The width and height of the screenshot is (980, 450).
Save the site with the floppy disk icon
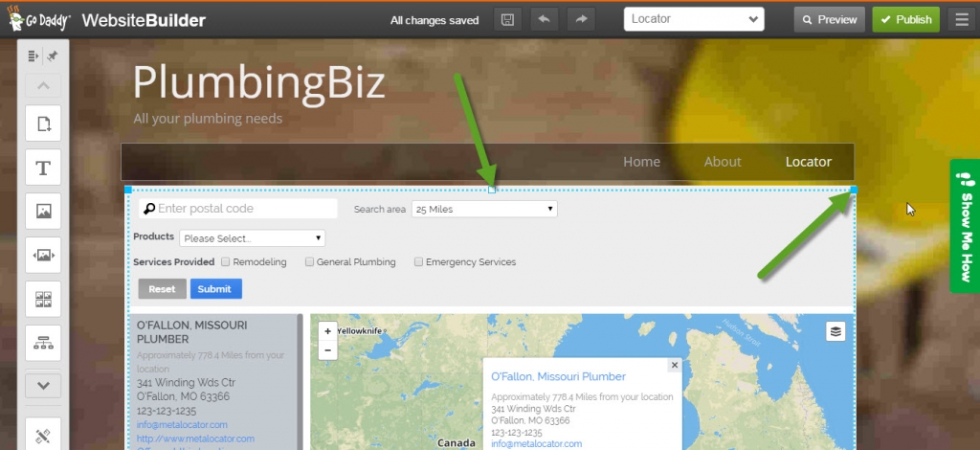pyautogui.click(x=507, y=19)
